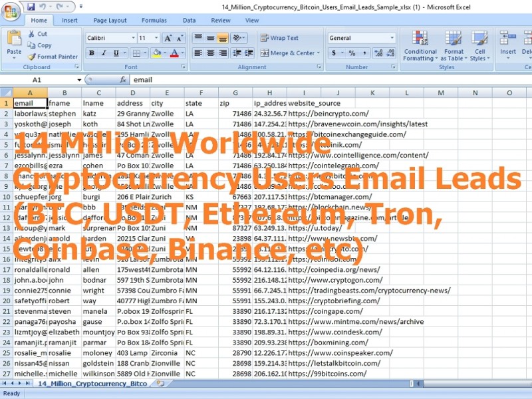Decrease cell indent
Viewport: 532px width, 399px height.
pos(237,53)
